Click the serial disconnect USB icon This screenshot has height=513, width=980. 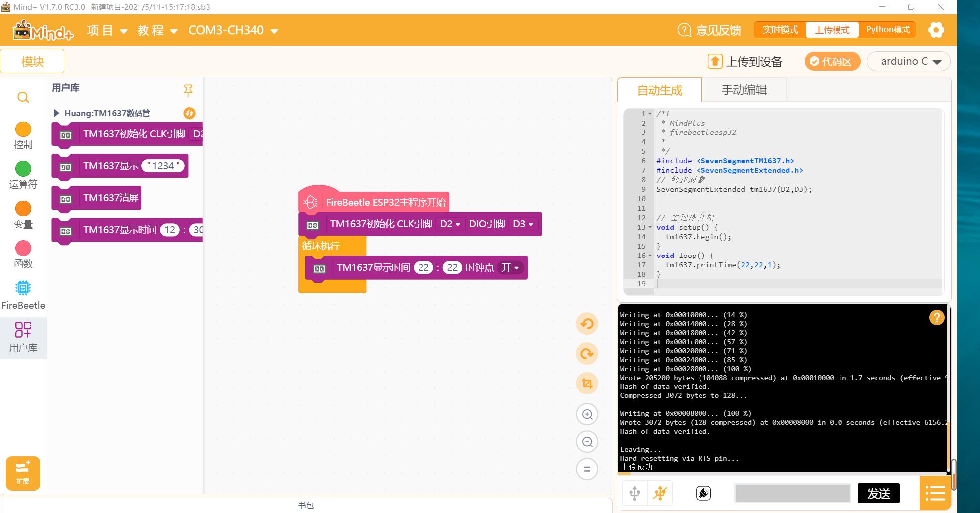click(x=660, y=493)
